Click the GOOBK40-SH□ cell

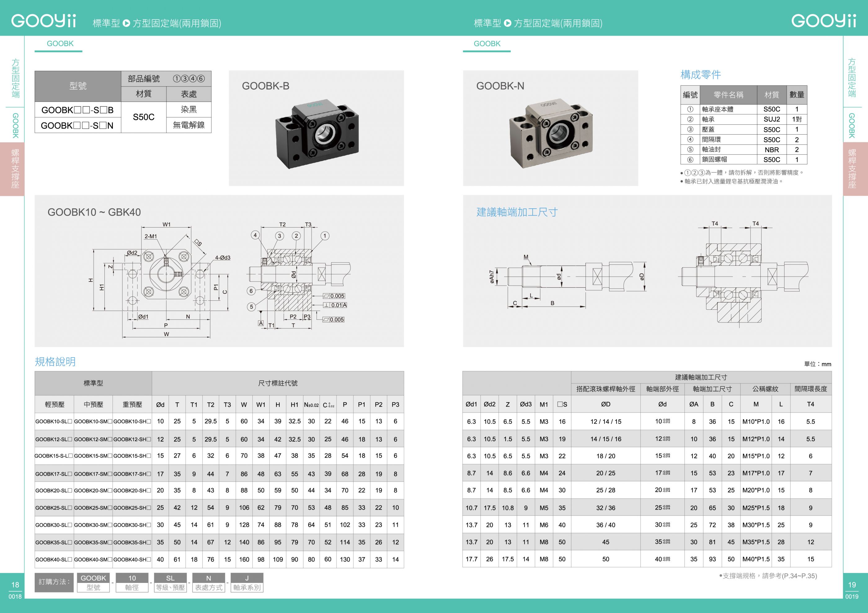[x=132, y=559]
